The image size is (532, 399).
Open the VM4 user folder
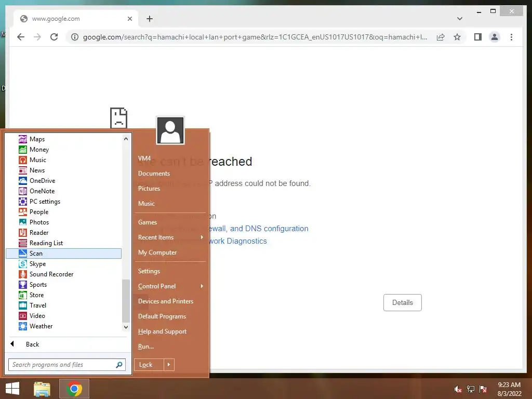[144, 158]
